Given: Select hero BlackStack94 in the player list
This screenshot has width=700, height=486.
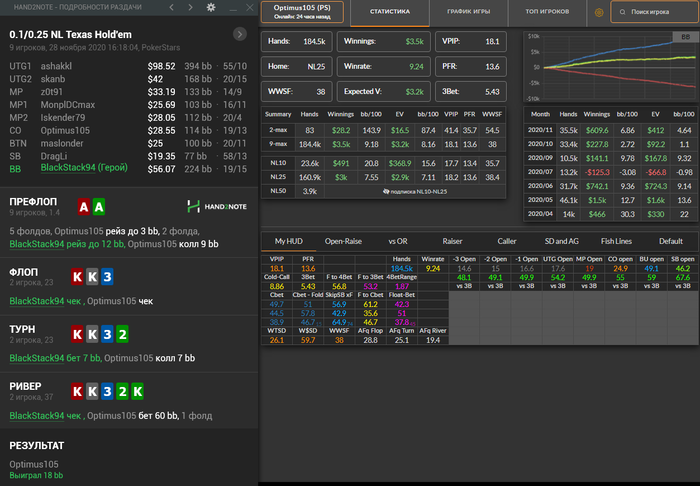Looking at the screenshot, I should click(x=84, y=168).
